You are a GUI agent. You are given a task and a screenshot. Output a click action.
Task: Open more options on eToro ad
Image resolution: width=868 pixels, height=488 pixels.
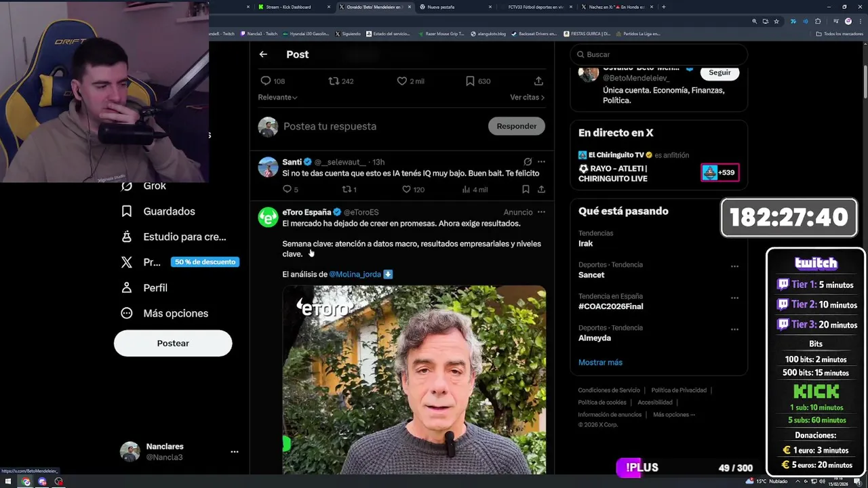[541, 212]
